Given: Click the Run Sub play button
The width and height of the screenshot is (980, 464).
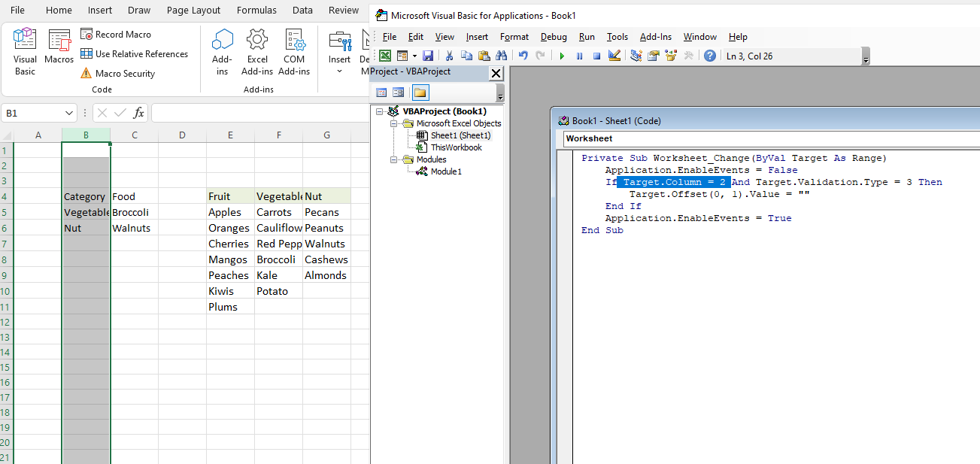Looking at the screenshot, I should point(562,56).
